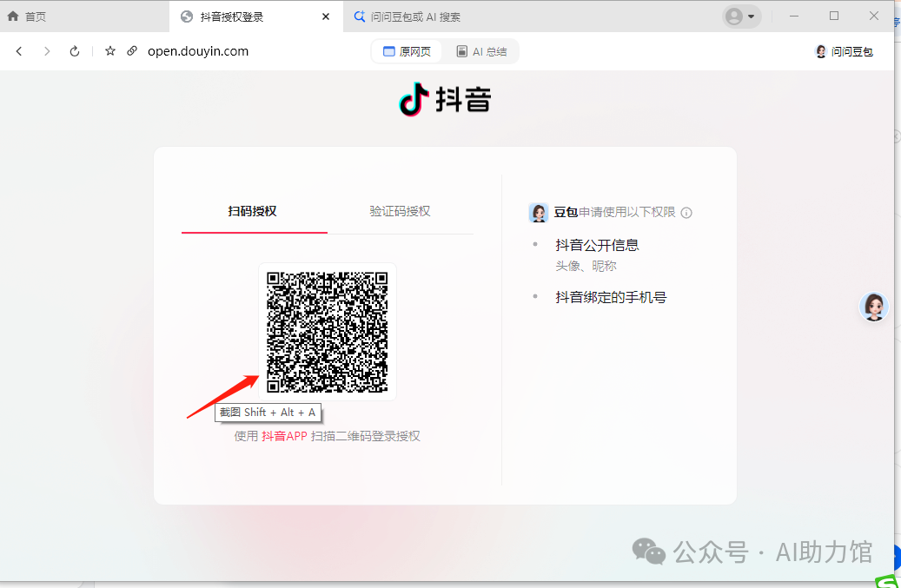Screen dimensions: 901x588
Task: Click the 抖音公开信息 permission text
Action: [x=597, y=245]
